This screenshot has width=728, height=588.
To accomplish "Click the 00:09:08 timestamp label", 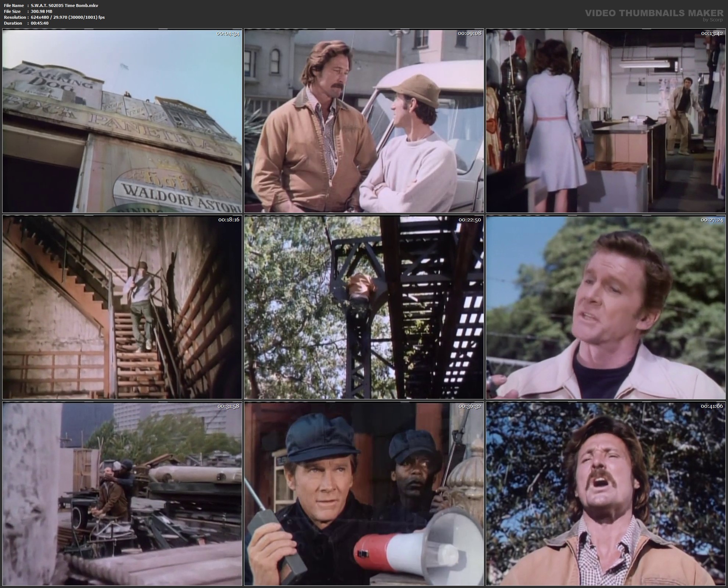I will [x=469, y=33].
